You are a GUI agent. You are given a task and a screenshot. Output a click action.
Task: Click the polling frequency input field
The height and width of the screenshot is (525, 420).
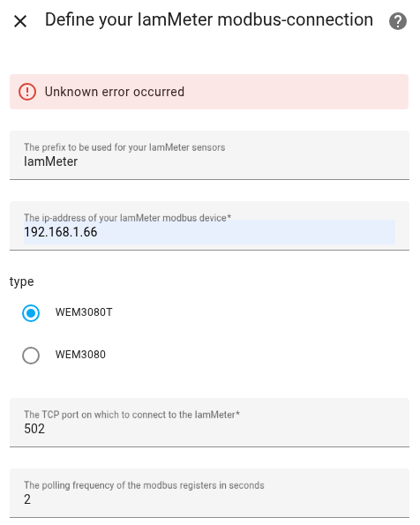click(209, 493)
